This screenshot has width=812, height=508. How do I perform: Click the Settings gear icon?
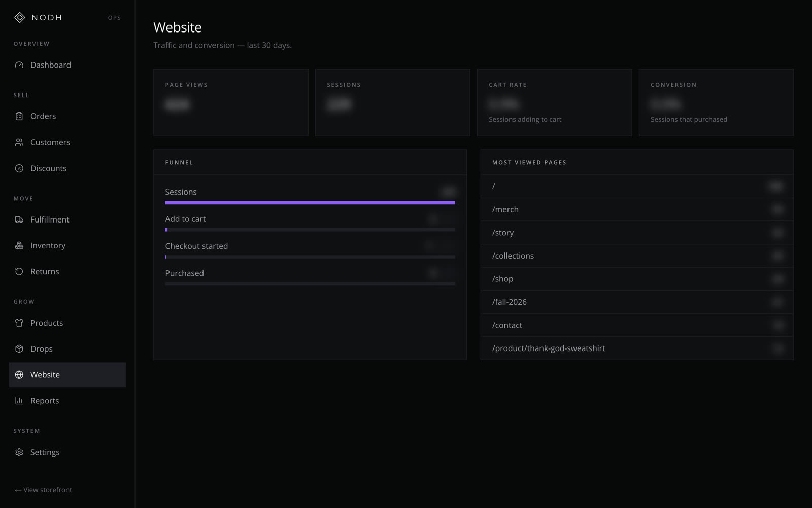pos(19,452)
